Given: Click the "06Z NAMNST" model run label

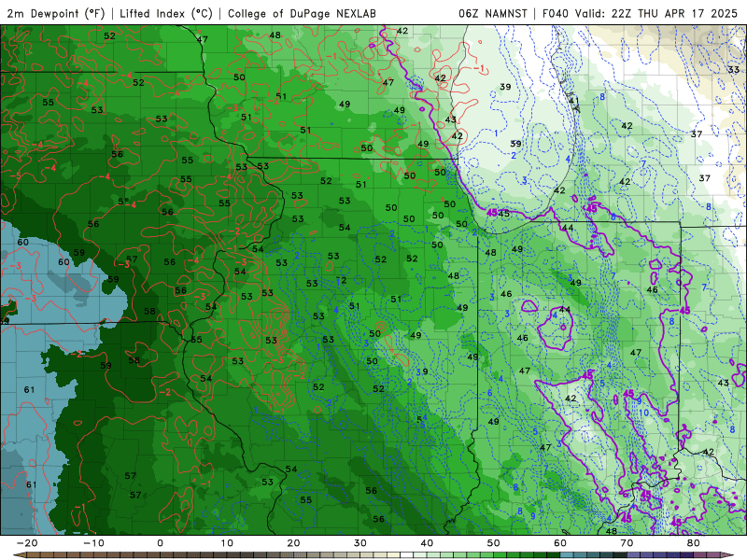Looking at the screenshot, I should [493, 13].
